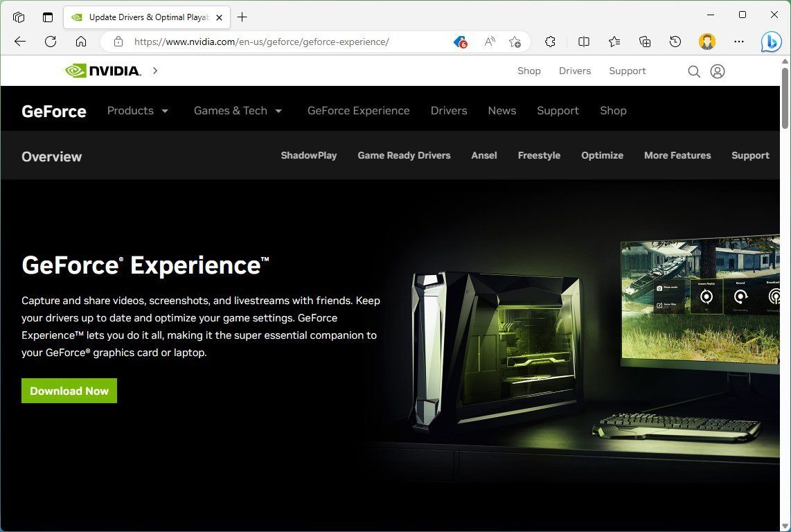Expand the Games & Tech dropdown
The height and width of the screenshot is (532, 791).
point(238,111)
